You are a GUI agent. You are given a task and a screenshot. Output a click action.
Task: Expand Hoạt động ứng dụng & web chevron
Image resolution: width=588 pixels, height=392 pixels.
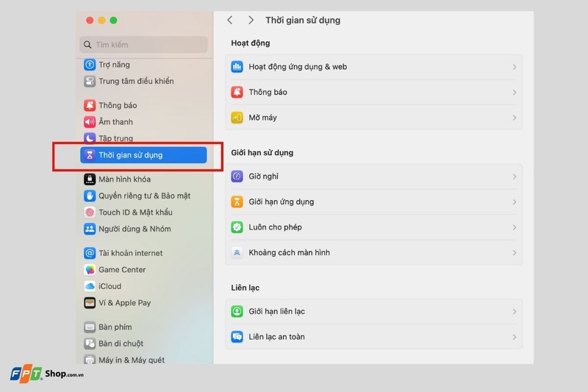(x=514, y=67)
